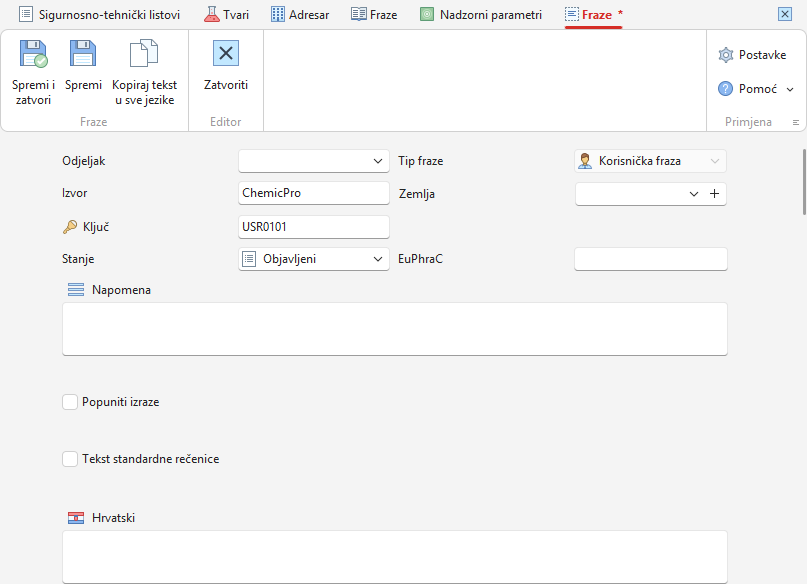The width and height of the screenshot is (807, 584).
Task: Open the Pomoć help icon
Action: click(725, 89)
